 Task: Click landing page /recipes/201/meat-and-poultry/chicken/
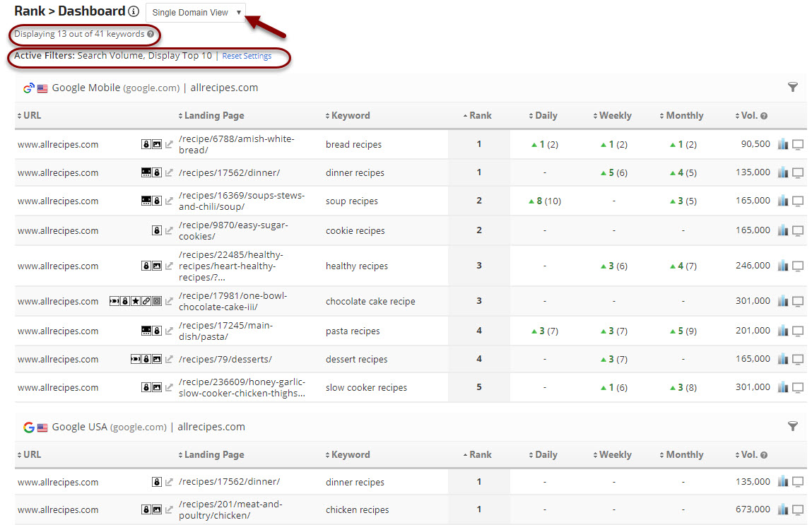point(230,509)
